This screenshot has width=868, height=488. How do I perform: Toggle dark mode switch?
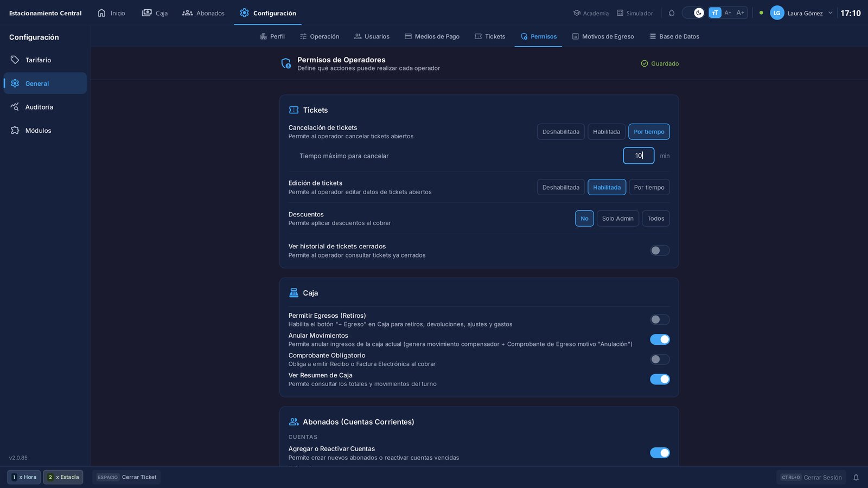[x=693, y=13]
